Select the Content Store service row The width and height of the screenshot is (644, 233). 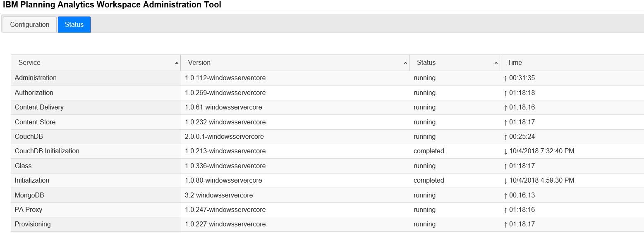pyautogui.click(x=327, y=122)
